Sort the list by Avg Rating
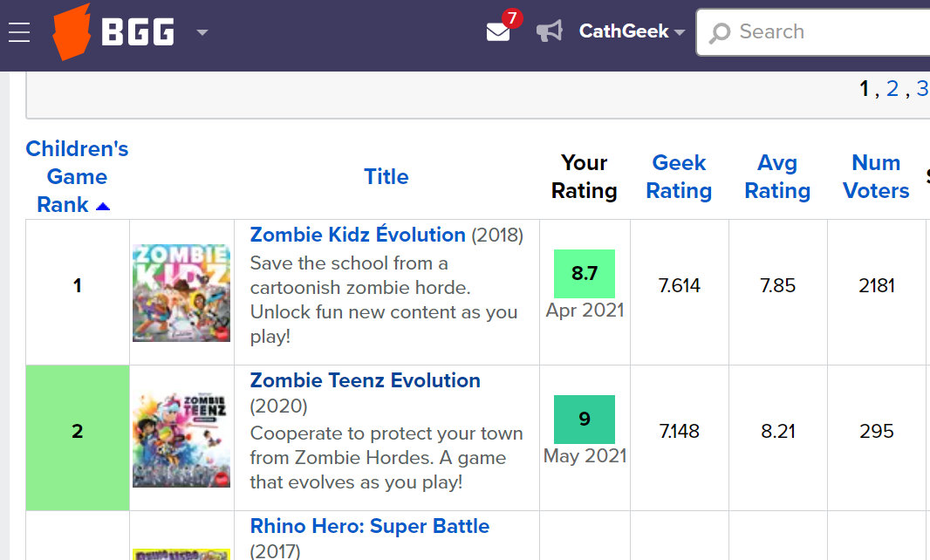The height and width of the screenshot is (560, 930). coord(776,176)
